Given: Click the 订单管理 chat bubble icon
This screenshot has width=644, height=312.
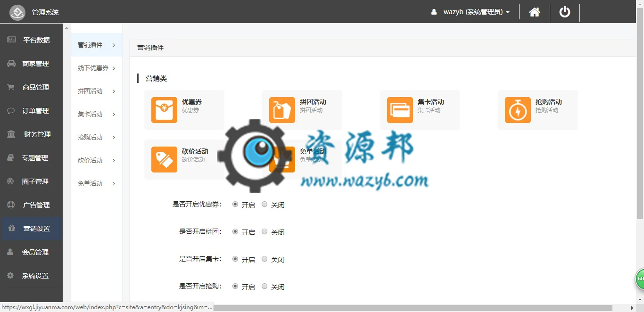Looking at the screenshot, I should point(11,111).
